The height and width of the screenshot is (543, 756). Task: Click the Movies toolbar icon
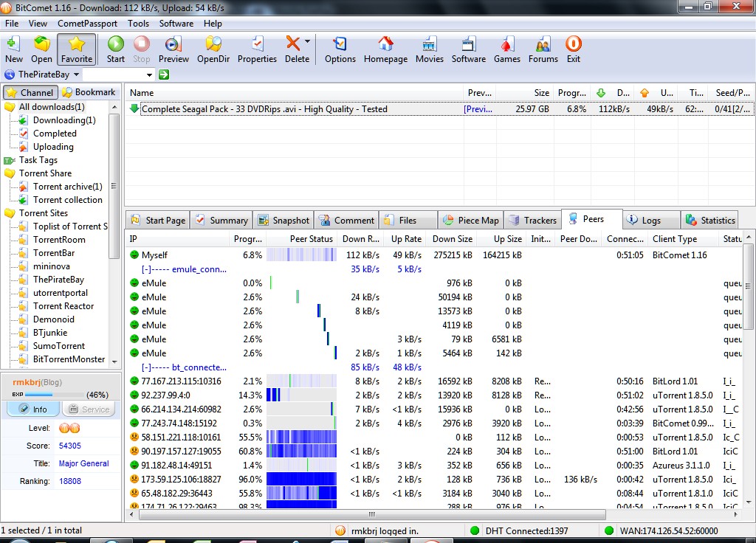coord(429,49)
